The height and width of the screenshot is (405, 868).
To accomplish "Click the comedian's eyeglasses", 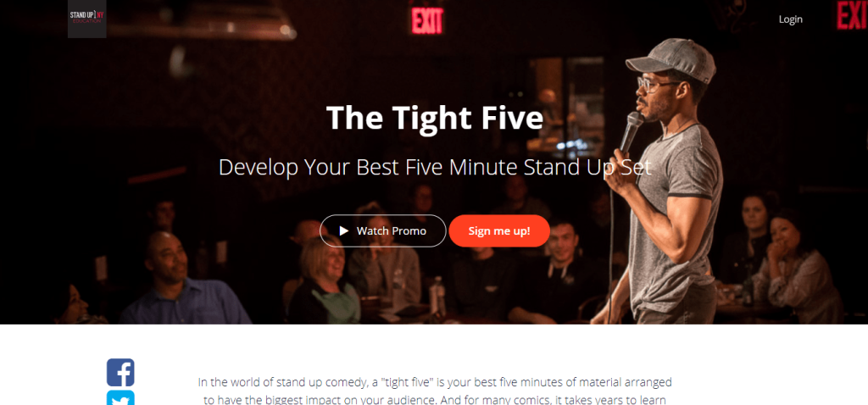I will (x=655, y=85).
